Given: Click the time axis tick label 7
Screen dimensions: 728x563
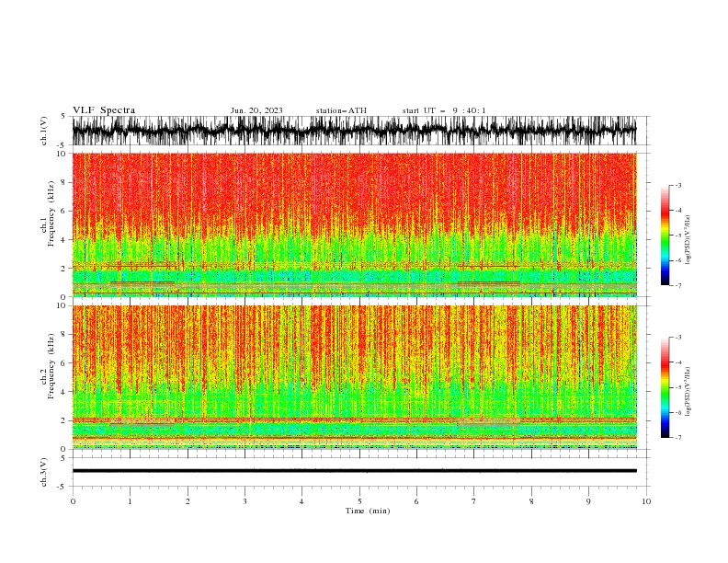Looking at the screenshot, I should pos(474,501).
